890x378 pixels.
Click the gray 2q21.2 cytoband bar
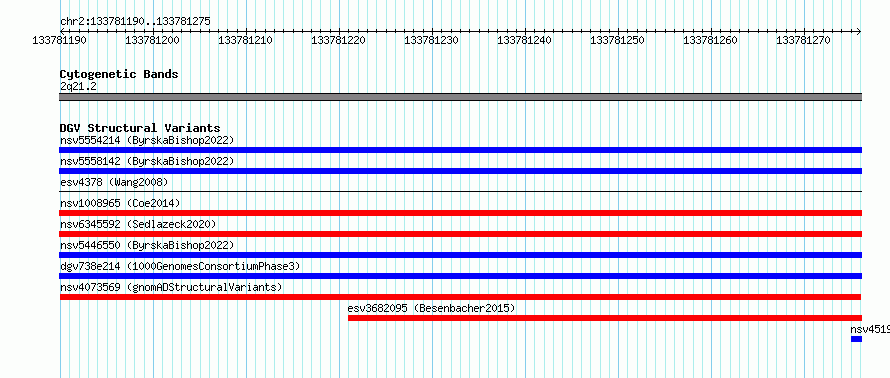(460, 97)
